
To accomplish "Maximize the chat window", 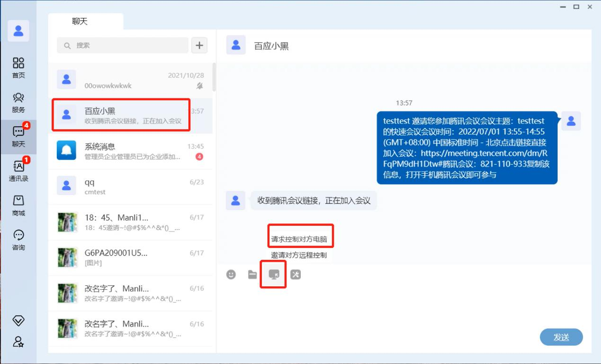I will 576,7.
